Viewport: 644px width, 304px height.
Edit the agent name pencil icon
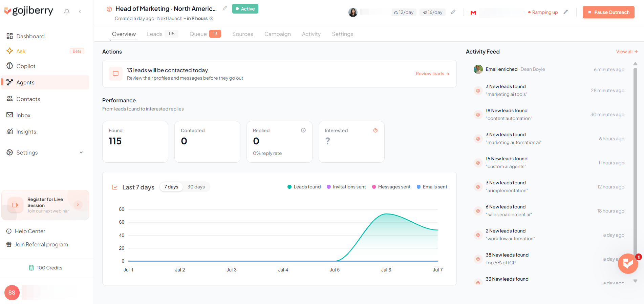click(x=225, y=8)
